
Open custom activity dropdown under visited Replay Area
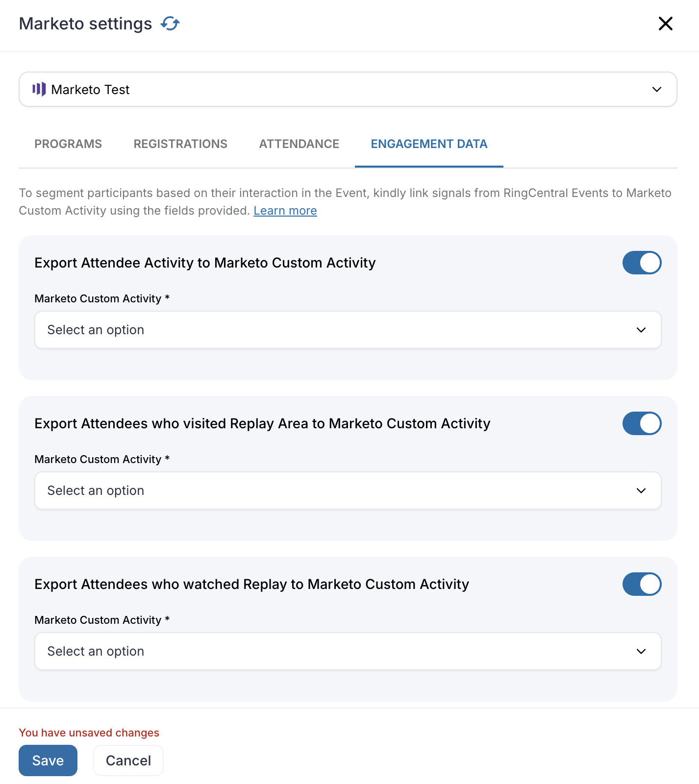coord(348,490)
